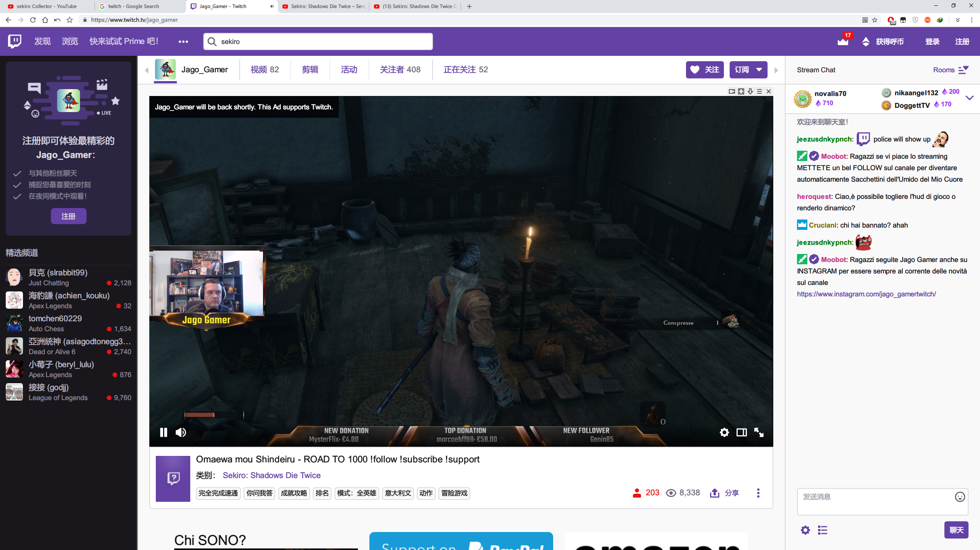Click the list overlay icon above player
980x550 pixels.
coord(759,91)
